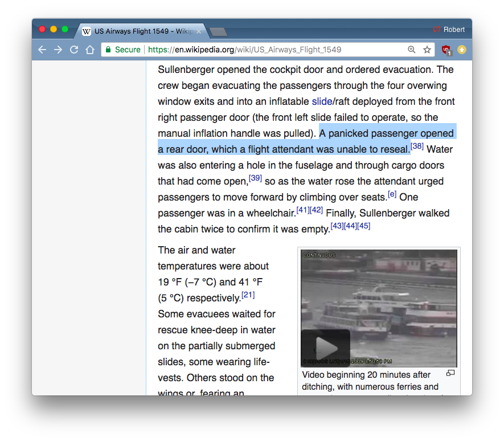Open citation [38]

[x=417, y=146]
